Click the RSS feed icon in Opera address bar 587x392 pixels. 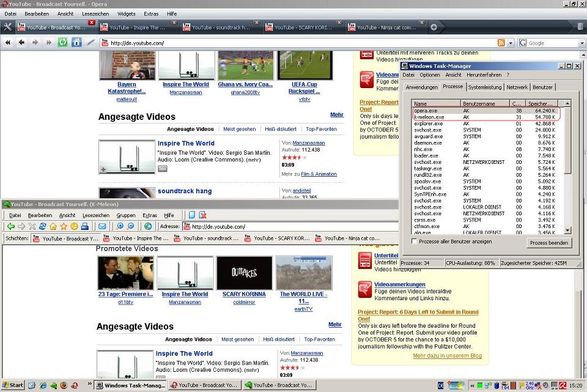coord(501,43)
